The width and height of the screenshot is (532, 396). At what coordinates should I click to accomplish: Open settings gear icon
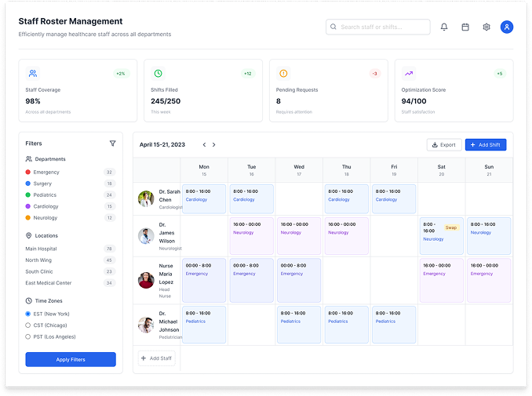[x=486, y=27]
